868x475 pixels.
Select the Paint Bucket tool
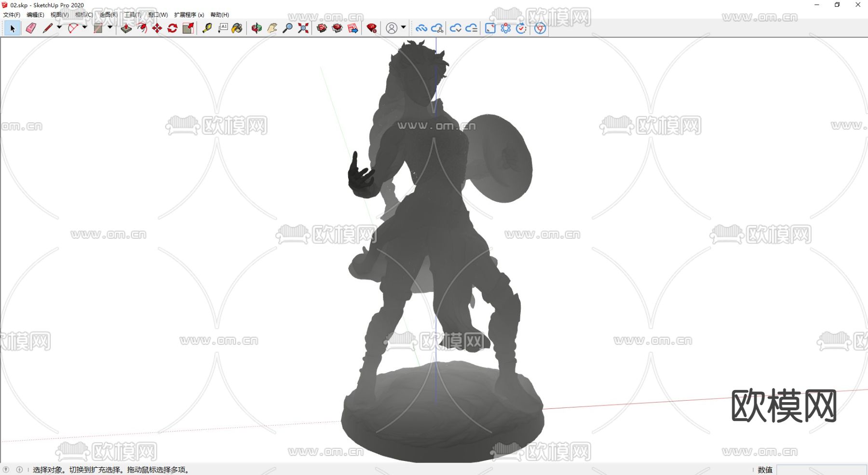point(237,28)
